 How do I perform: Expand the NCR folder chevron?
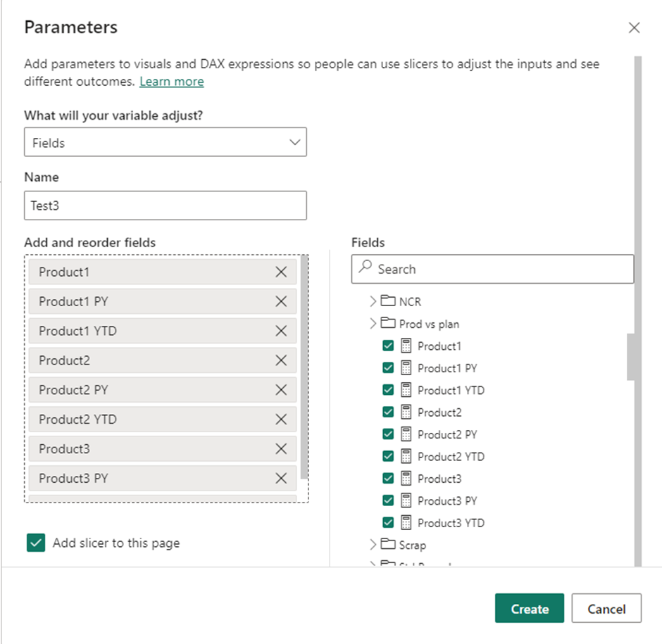[x=373, y=301]
